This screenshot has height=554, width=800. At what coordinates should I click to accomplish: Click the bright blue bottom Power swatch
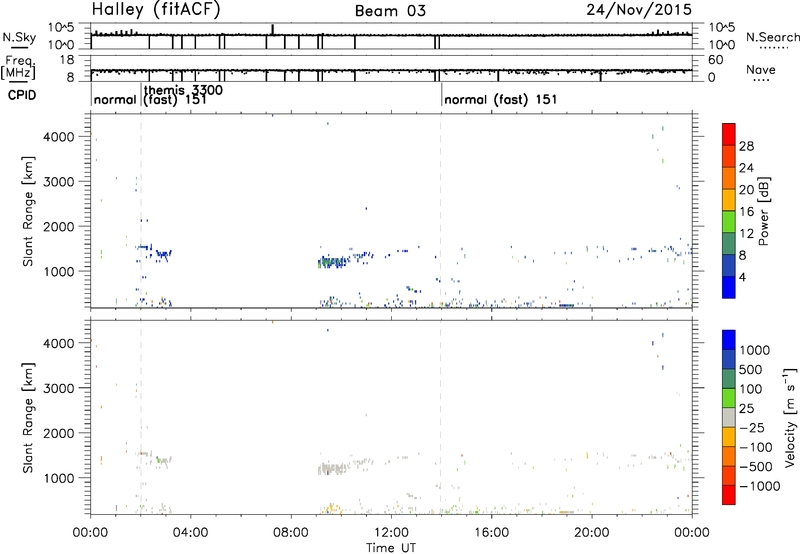729,287
